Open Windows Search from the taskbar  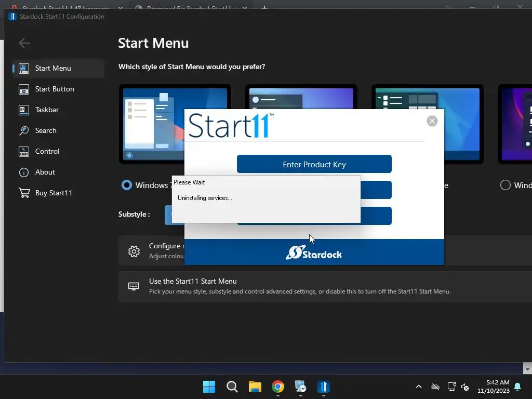(232, 387)
